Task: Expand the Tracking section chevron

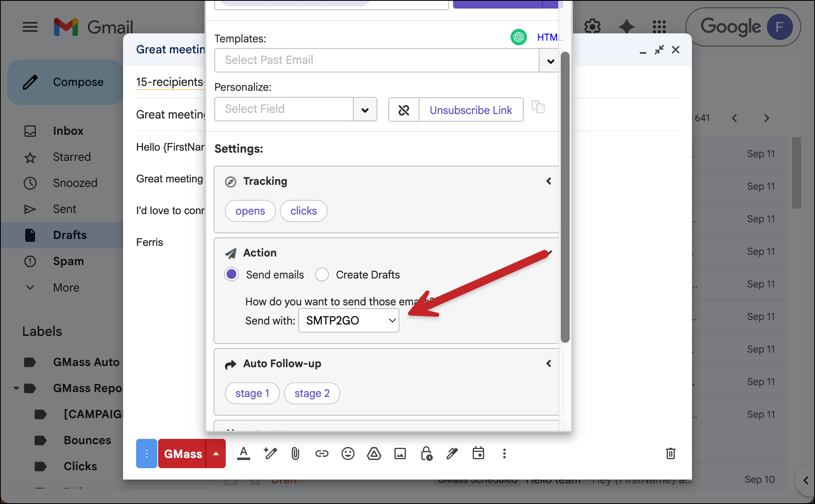Action: coord(548,181)
